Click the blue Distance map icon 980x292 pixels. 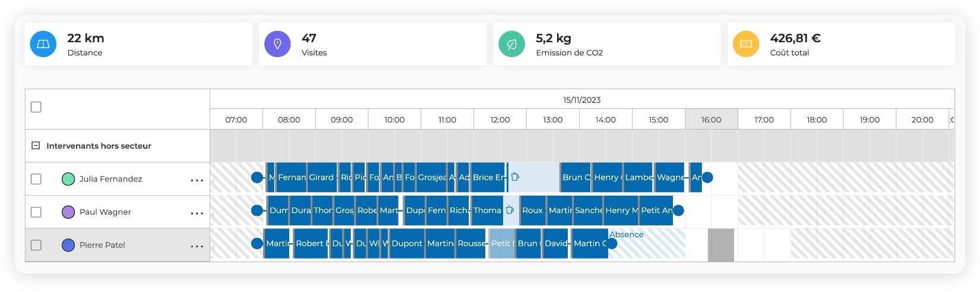click(43, 44)
